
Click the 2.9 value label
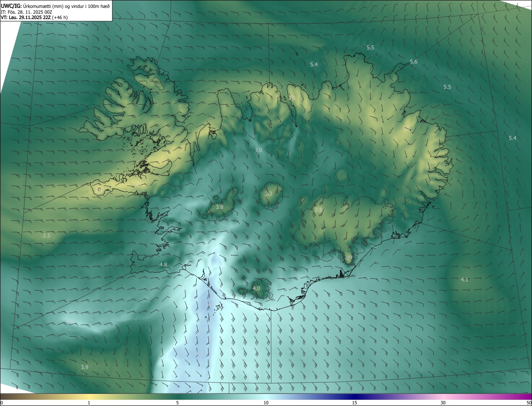(x=348, y=258)
